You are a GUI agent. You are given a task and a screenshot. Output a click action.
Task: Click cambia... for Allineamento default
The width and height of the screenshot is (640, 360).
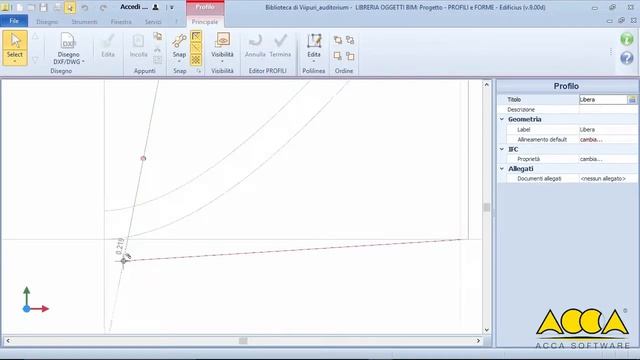coord(591,140)
